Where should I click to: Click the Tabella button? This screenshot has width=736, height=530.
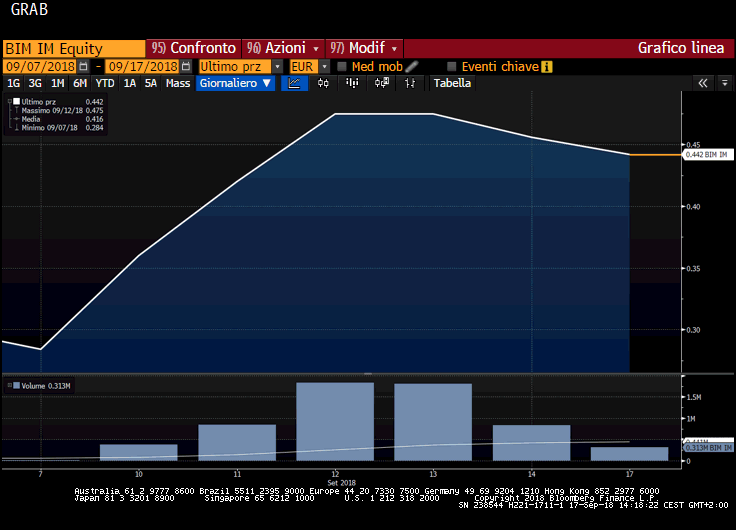click(x=452, y=84)
